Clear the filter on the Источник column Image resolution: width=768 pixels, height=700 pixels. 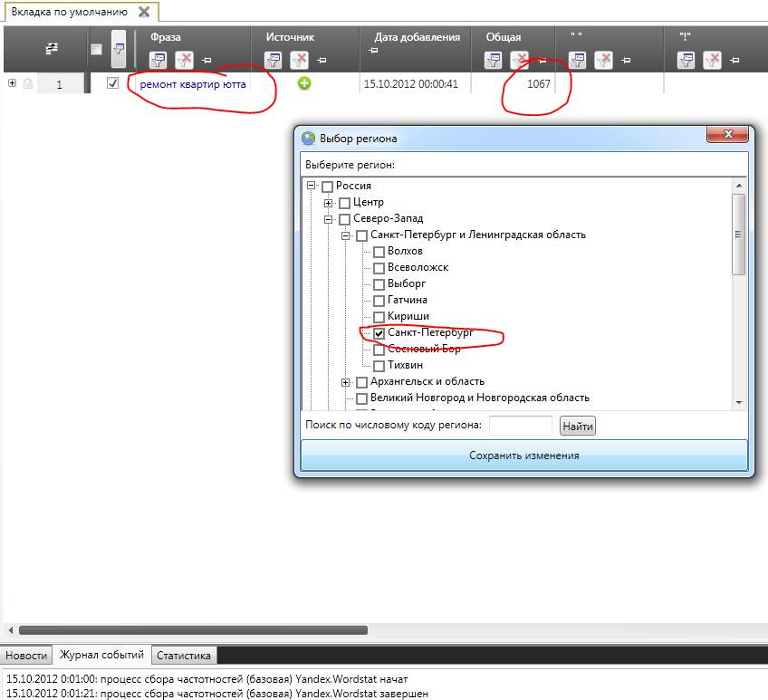(x=299, y=61)
